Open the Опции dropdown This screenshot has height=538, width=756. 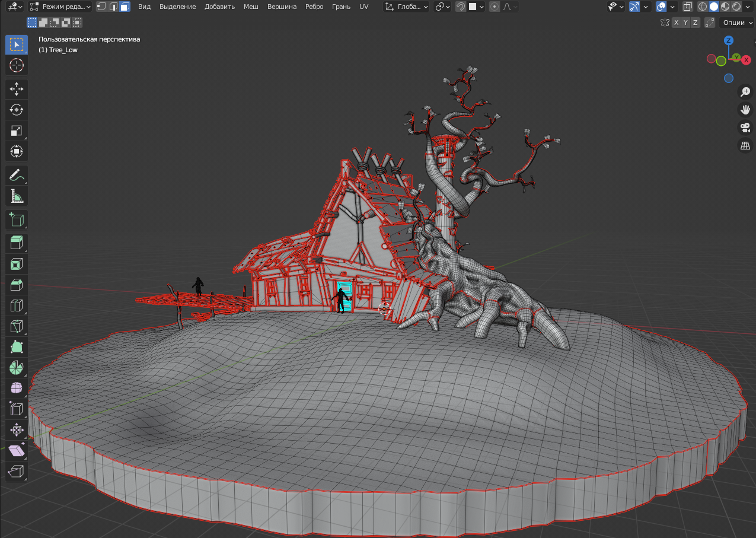coord(736,23)
